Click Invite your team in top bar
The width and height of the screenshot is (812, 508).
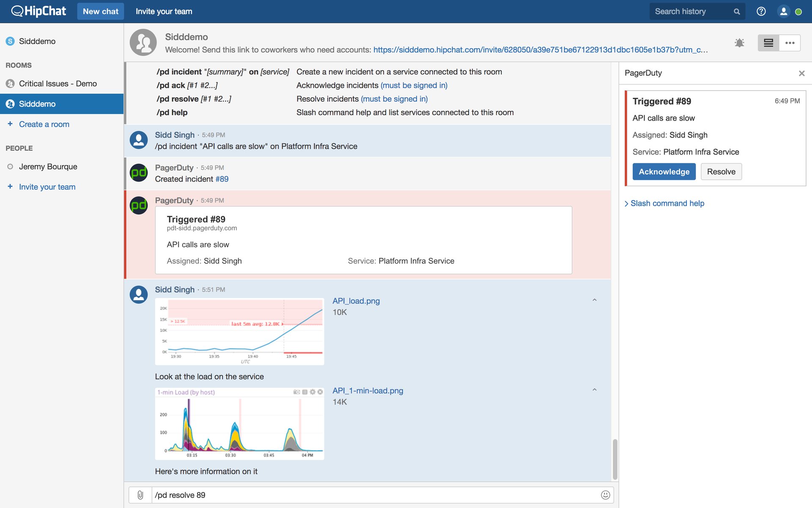click(x=164, y=11)
